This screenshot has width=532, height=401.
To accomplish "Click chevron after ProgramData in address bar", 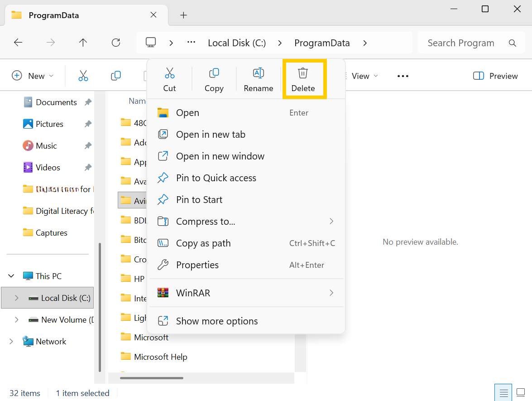I will click(365, 43).
